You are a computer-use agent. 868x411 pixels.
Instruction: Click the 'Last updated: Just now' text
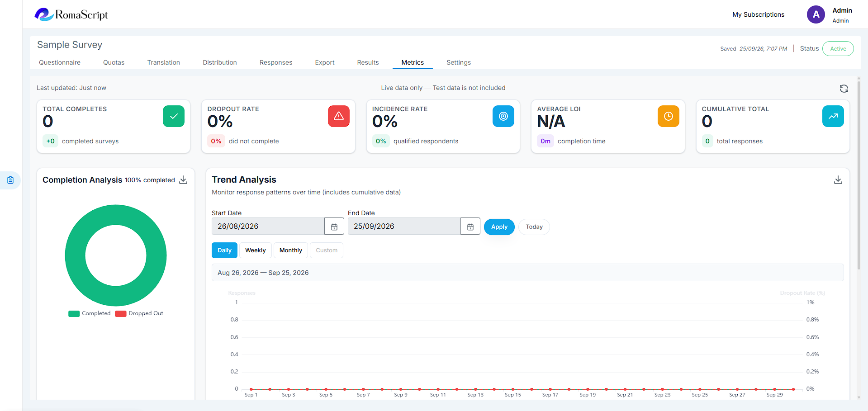click(x=71, y=88)
